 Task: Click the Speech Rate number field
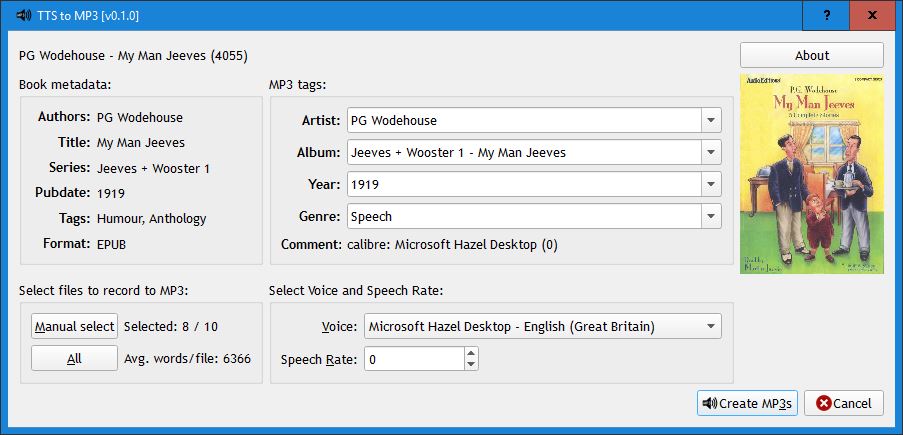click(x=413, y=358)
